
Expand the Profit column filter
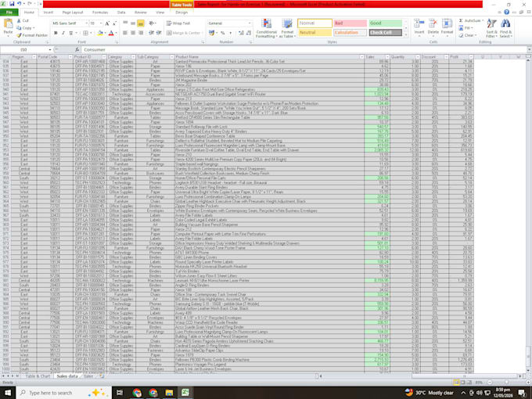click(471, 57)
